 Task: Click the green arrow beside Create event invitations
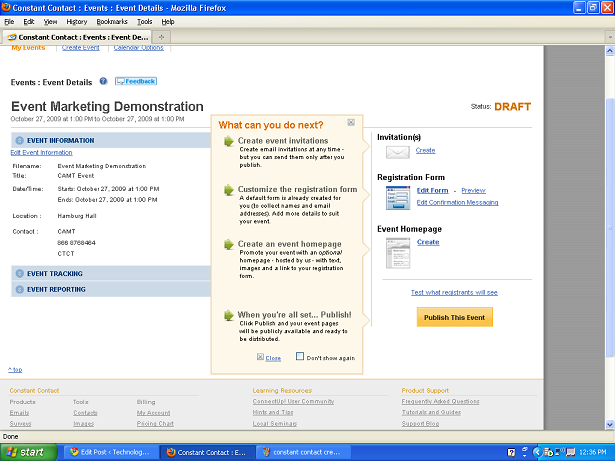(x=229, y=141)
